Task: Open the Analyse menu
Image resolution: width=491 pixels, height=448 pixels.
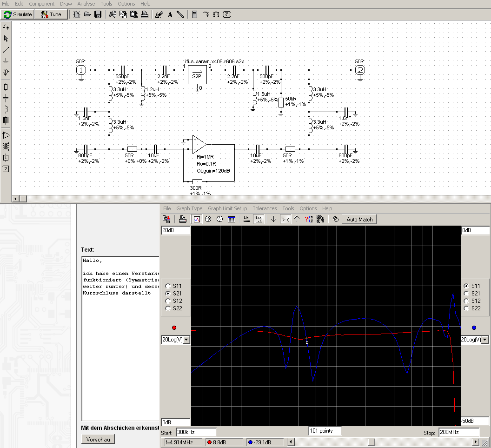Action: 86,4
